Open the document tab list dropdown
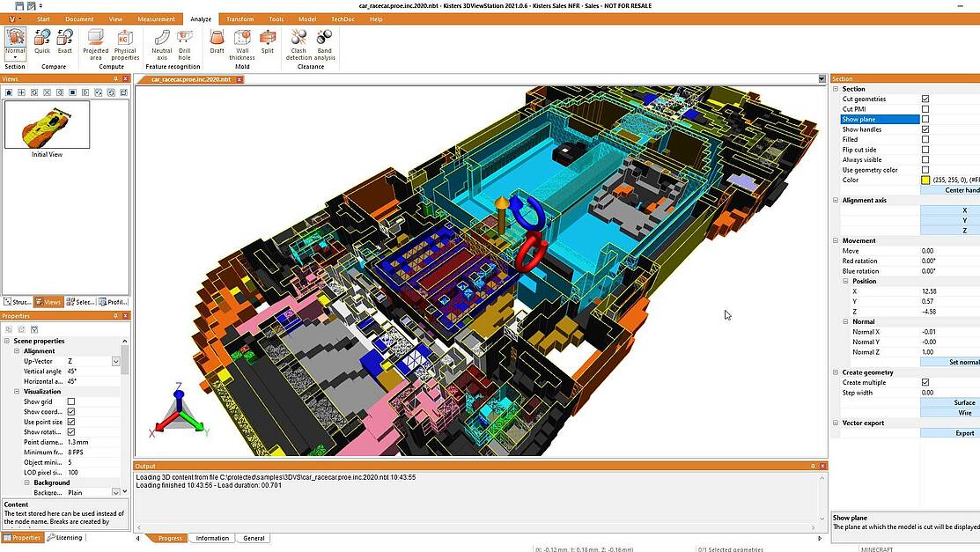Screen dimensions: 980x552 (x=822, y=78)
